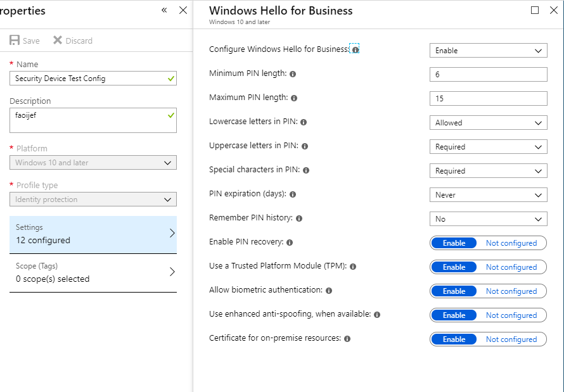Click the profile Name text field
Screen dimensions: 564x392
tap(87, 79)
